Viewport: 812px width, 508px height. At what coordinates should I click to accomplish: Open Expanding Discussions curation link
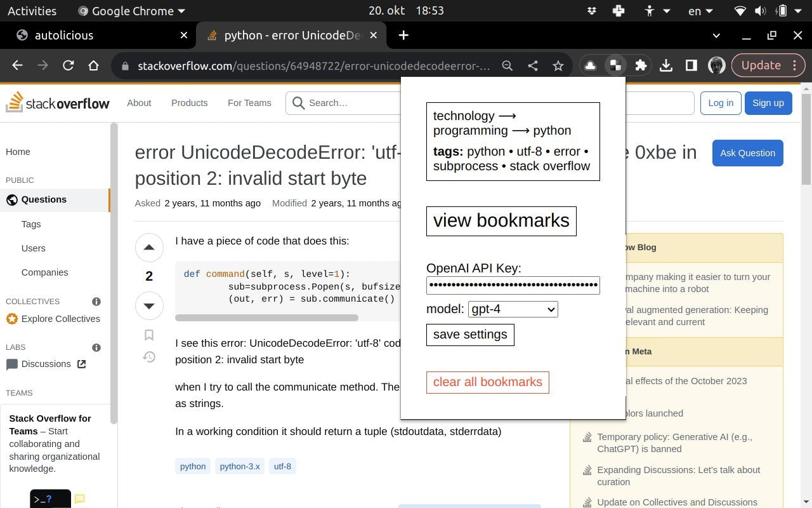[679, 476]
